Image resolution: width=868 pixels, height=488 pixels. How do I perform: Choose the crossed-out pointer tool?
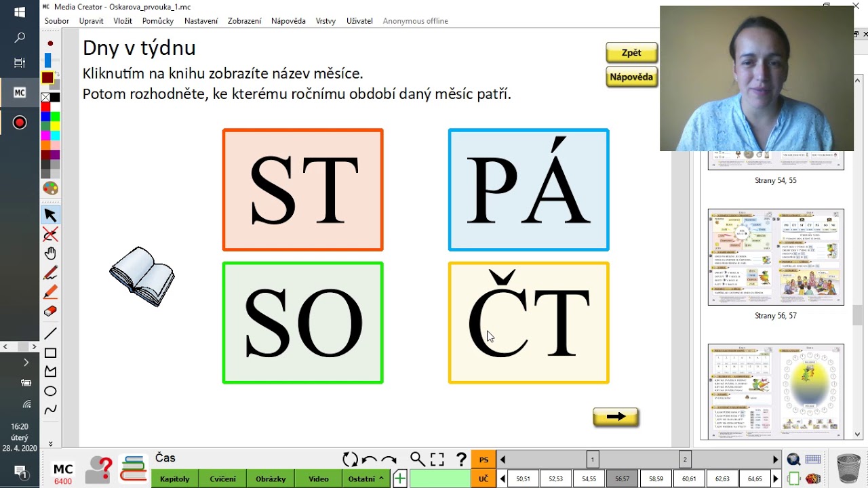pyautogui.click(x=50, y=235)
